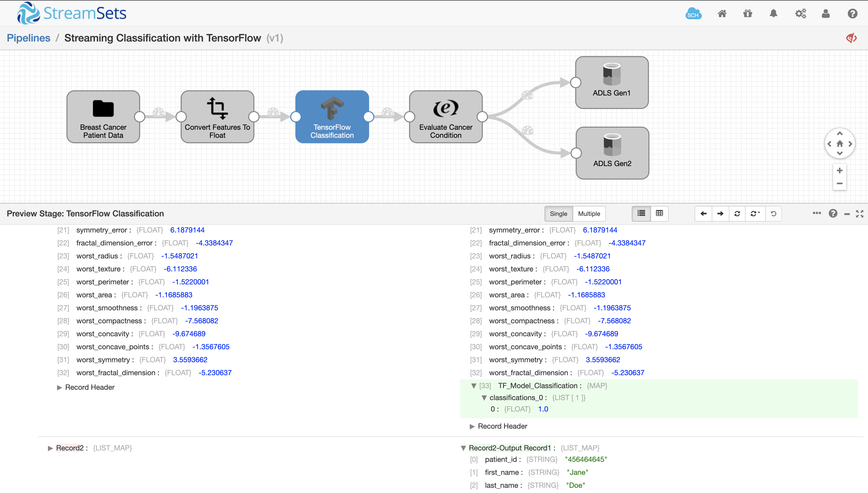Open the gift package manager icon

click(x=748, y=13)
